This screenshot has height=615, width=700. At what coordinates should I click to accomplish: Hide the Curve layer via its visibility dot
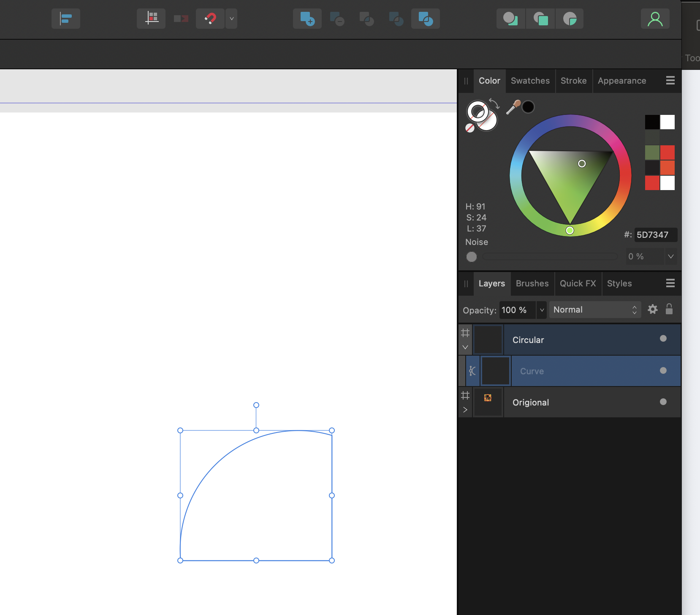tap(663, 370)
